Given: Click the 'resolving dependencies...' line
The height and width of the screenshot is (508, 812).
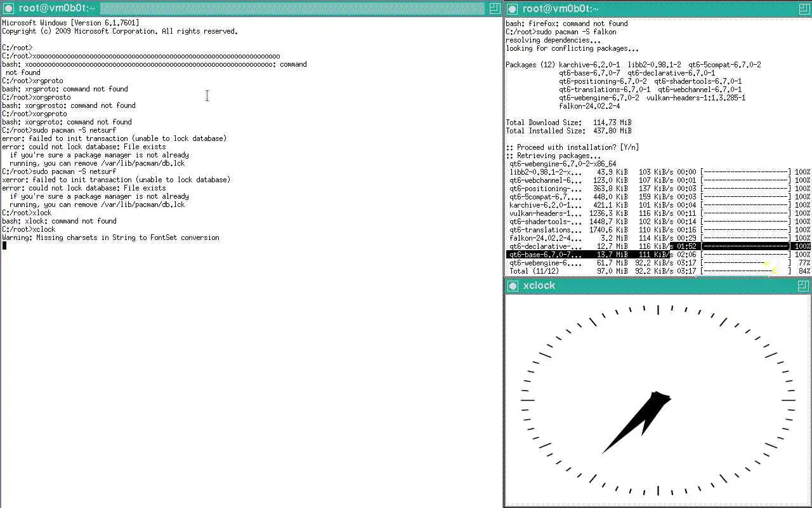Looking at the screenshot, I should [553, 40].
